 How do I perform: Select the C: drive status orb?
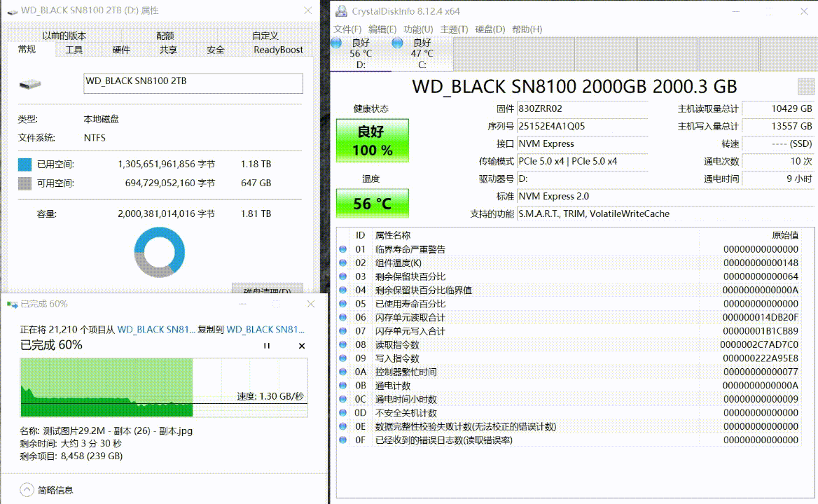(x=398, y=43)
